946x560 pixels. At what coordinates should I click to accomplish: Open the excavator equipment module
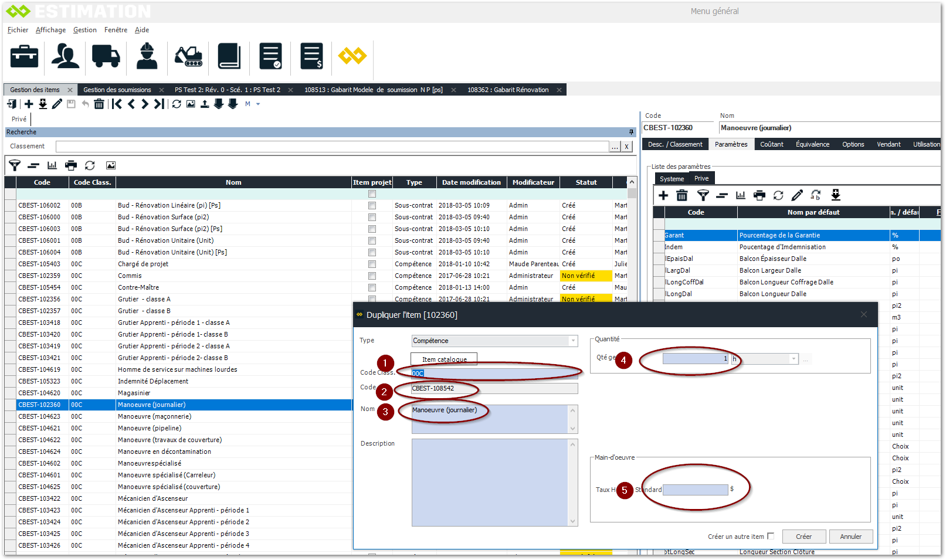pos(188,56)
